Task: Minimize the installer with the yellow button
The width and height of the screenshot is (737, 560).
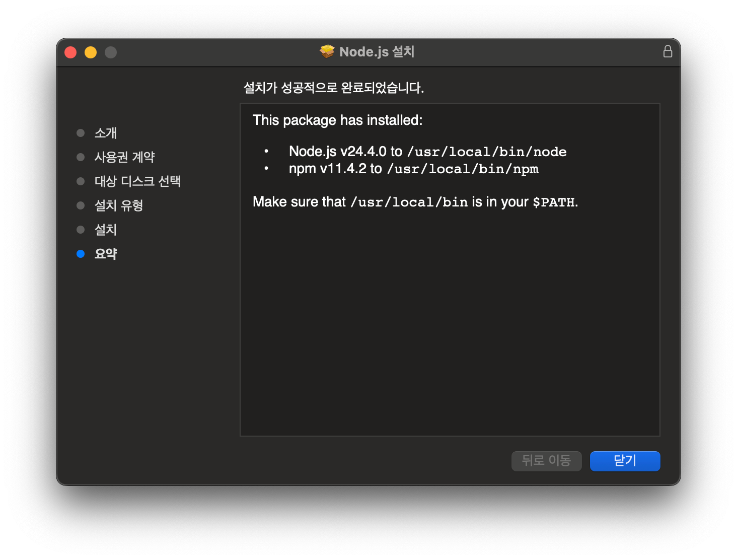Action: pyautogui.click(x=91, y=52)
